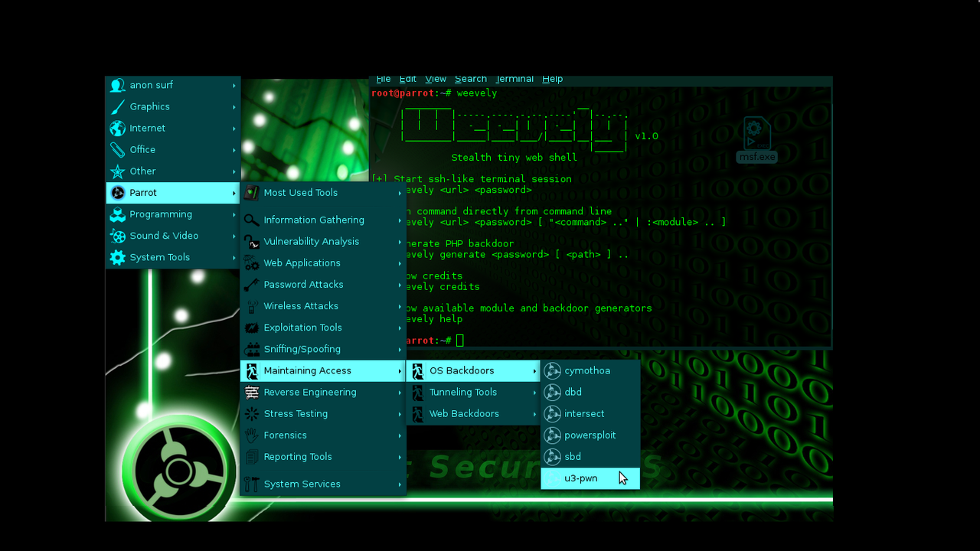Launch powersploit from the submenu
This screenshot has width=980, height=551.
(590, 435)
